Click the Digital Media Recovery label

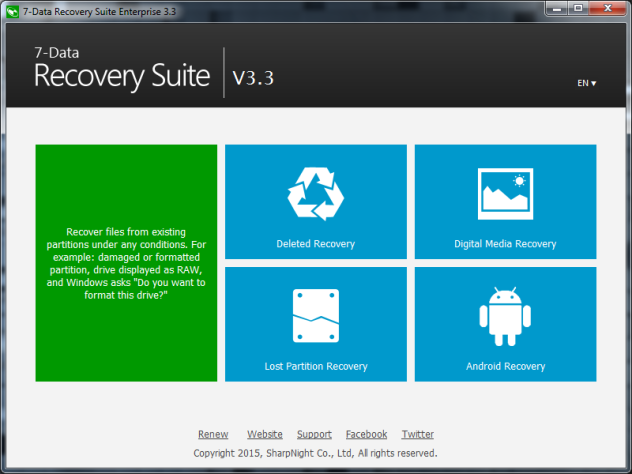505,244
